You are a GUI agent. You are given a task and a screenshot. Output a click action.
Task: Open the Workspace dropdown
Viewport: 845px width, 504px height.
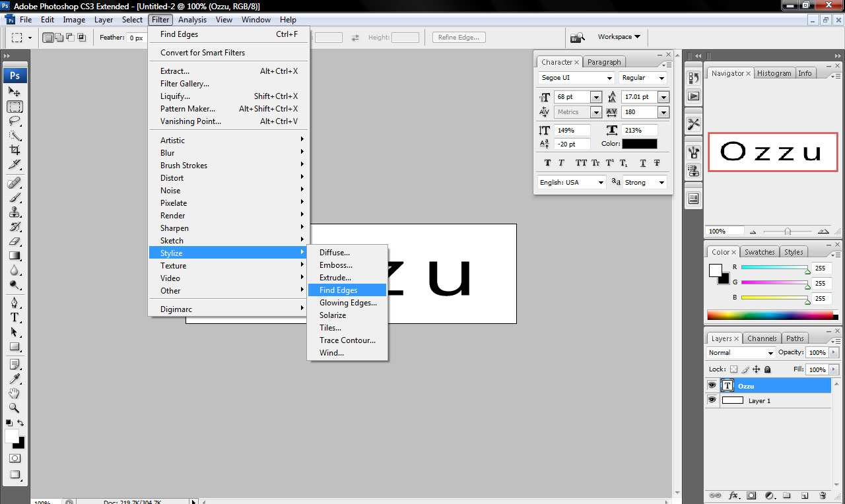(x=619, y=37)
